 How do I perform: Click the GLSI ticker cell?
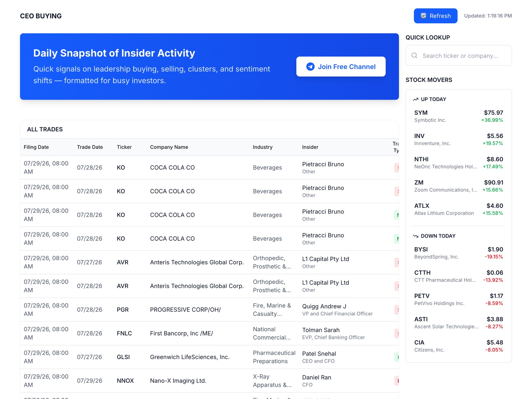[x=123, y=357]
